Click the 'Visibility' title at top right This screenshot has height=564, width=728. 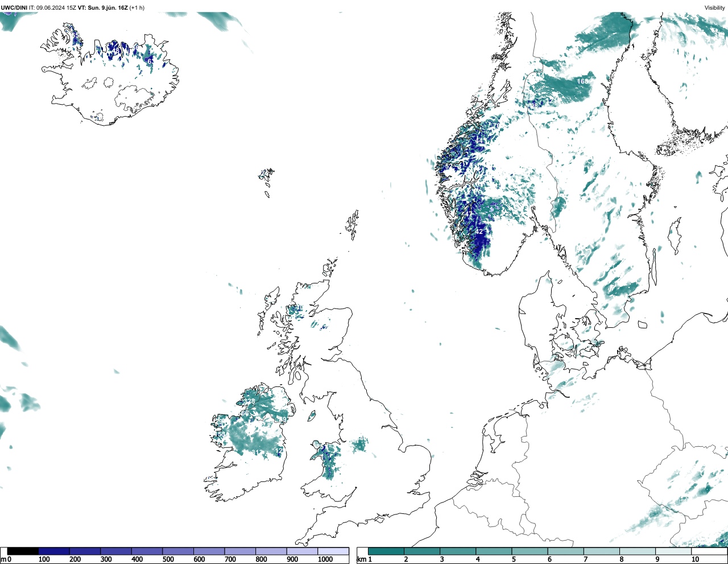tap(714, 7)
